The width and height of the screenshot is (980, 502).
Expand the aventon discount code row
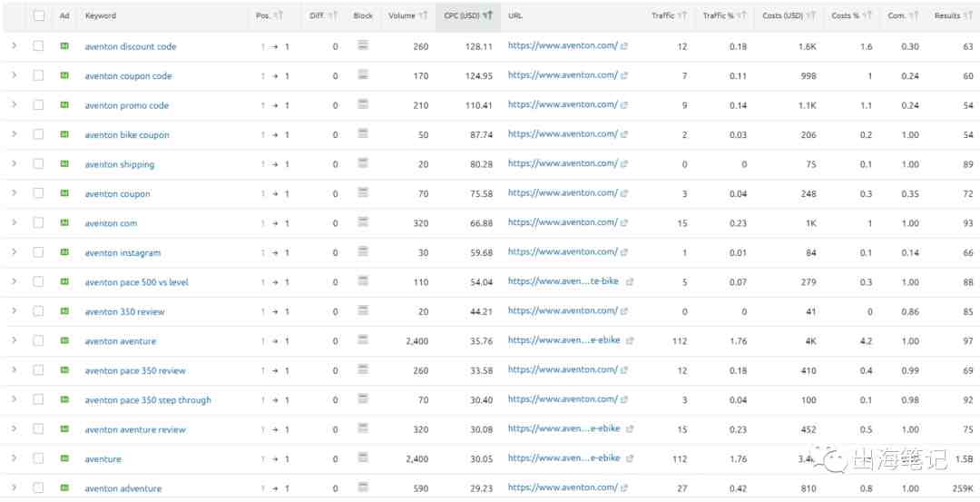[x=15, y=45]
